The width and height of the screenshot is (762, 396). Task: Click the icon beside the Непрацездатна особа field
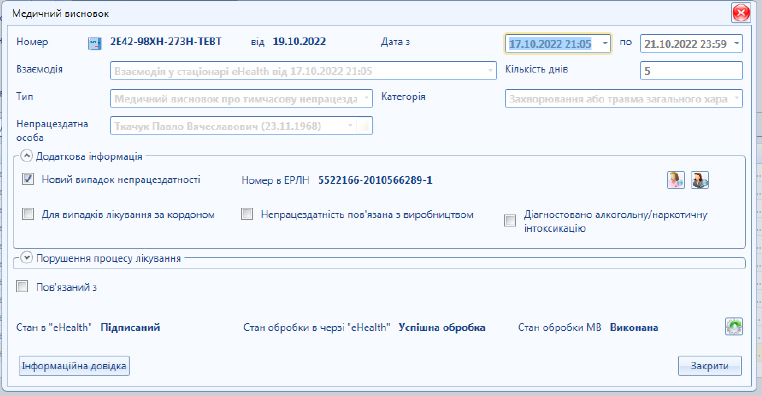(364, 126)
